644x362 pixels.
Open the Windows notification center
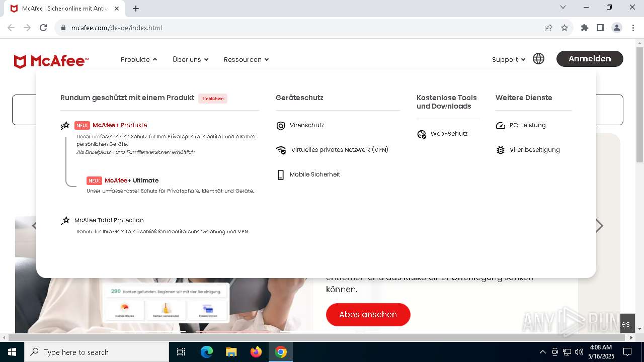click(x=627, y=352)
